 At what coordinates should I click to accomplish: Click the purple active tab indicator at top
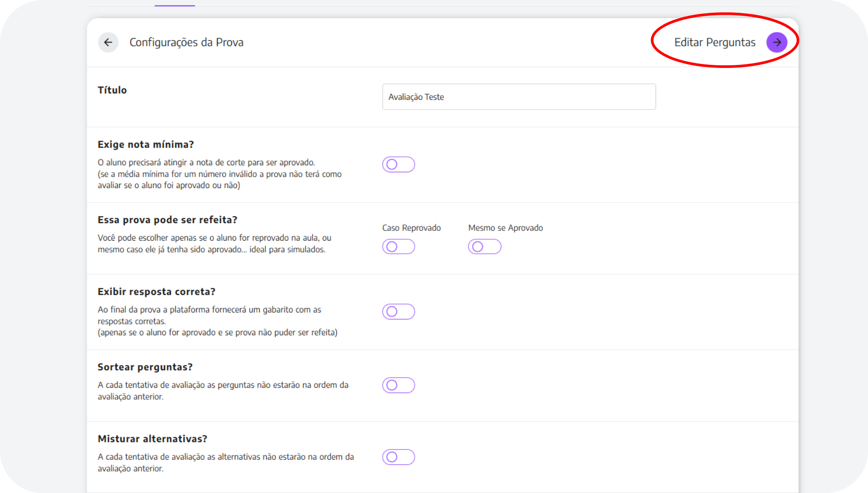(x=174, y=5)
